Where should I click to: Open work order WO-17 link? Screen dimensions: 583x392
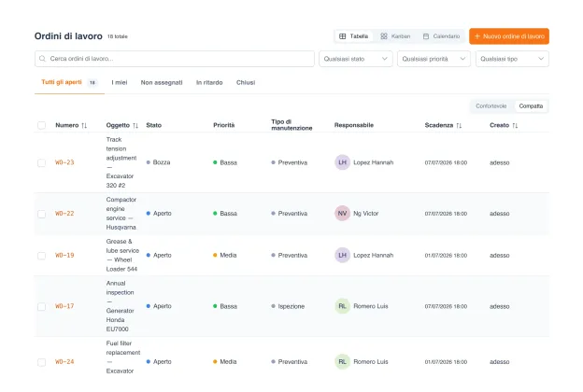point(64,306)
